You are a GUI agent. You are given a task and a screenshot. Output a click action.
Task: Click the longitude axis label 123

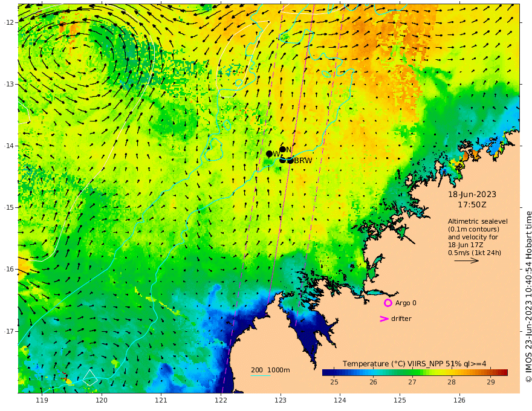[281, 400]
